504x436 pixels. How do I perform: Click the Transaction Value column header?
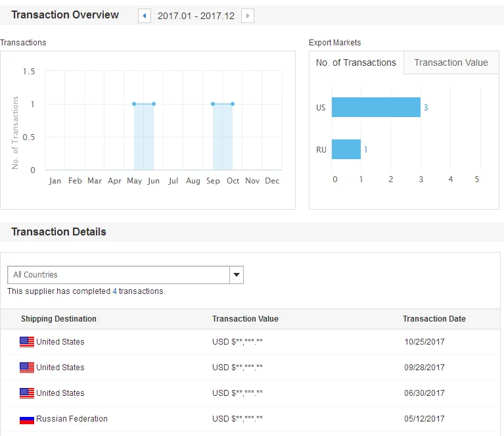245,319
